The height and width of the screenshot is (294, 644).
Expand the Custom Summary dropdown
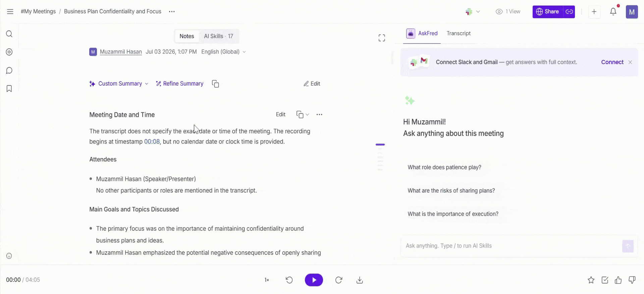coord(119,84)
